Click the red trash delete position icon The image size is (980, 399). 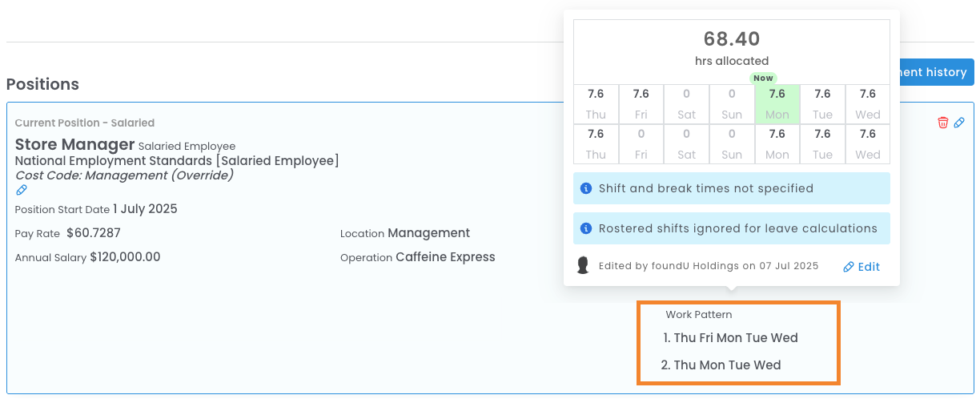942,123
